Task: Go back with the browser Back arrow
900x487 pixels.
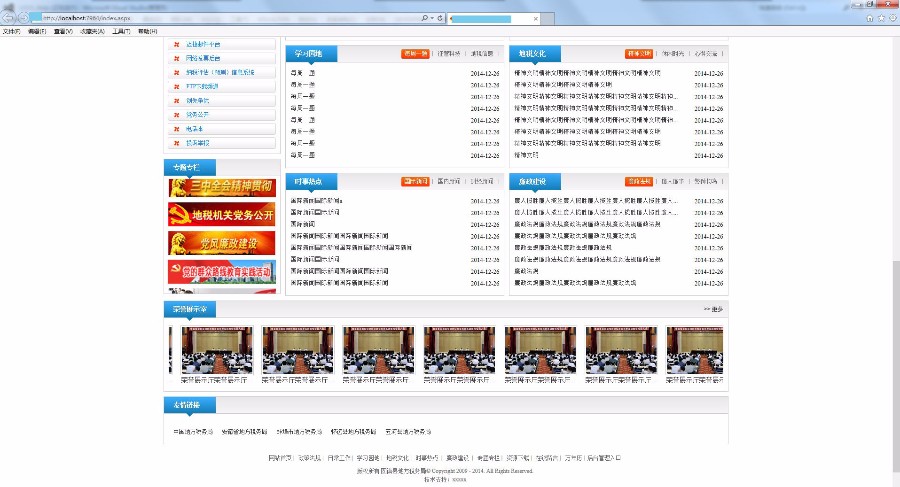Action: tap(9, 18)
